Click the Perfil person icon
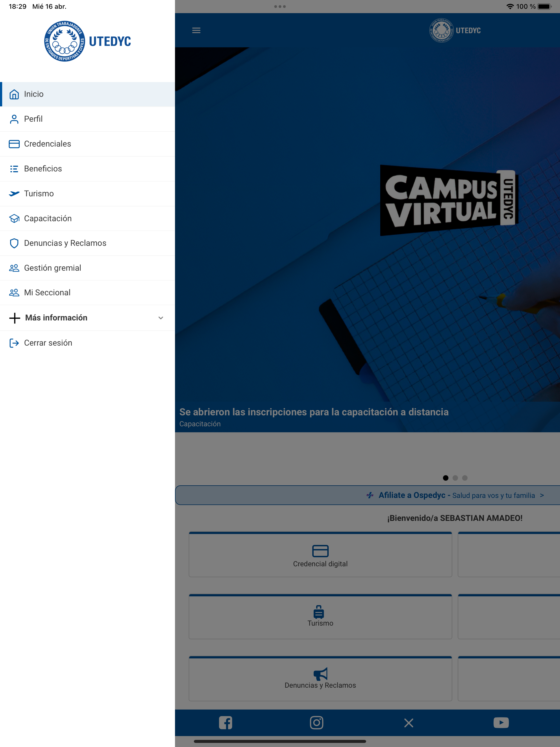 [14, 119]
